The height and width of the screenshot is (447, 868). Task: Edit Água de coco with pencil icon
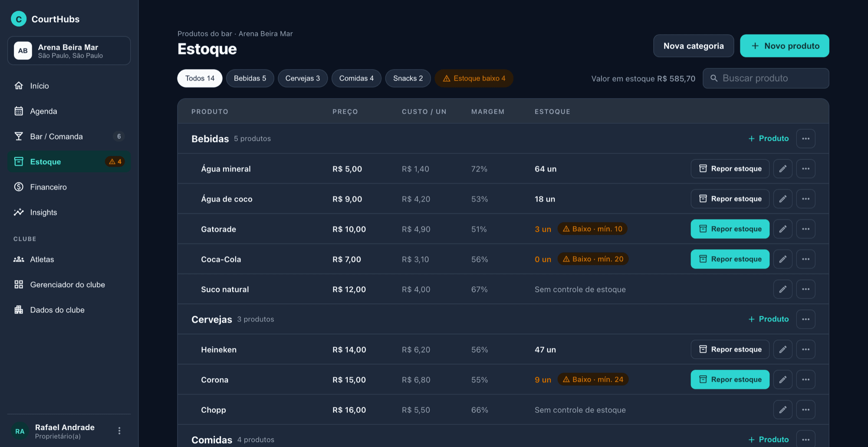(783, 199)
